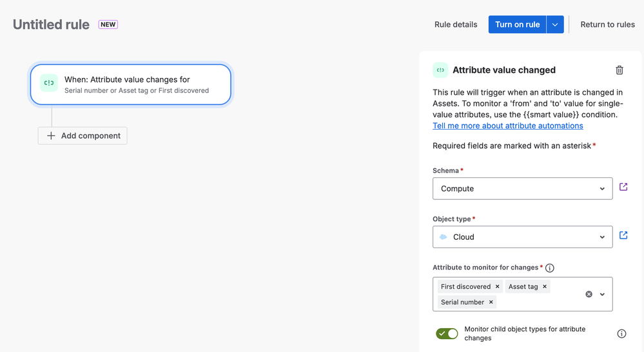Image resolution: width=644 pixels, height=352 pixels.
Task: Open Compute schema in new tab icon
Action: [623, 187]
